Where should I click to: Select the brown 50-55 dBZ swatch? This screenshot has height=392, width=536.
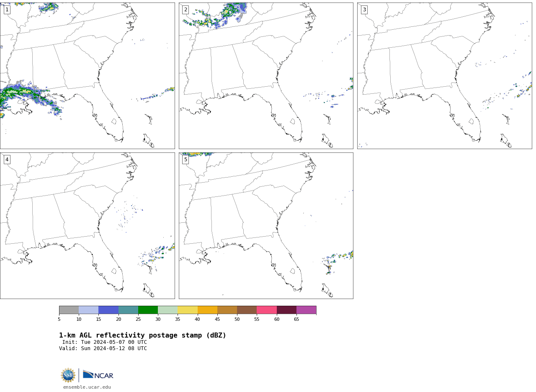click(247, 310)
